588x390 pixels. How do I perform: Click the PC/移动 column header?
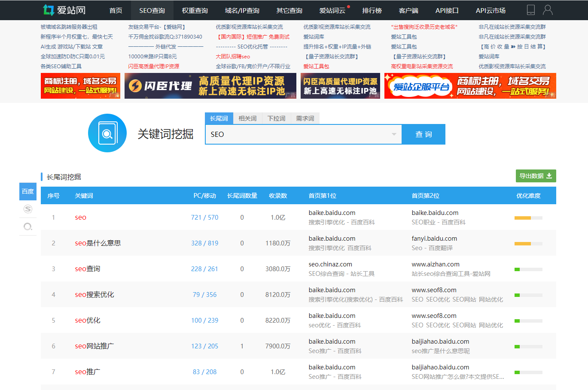(x=204, y=196)
